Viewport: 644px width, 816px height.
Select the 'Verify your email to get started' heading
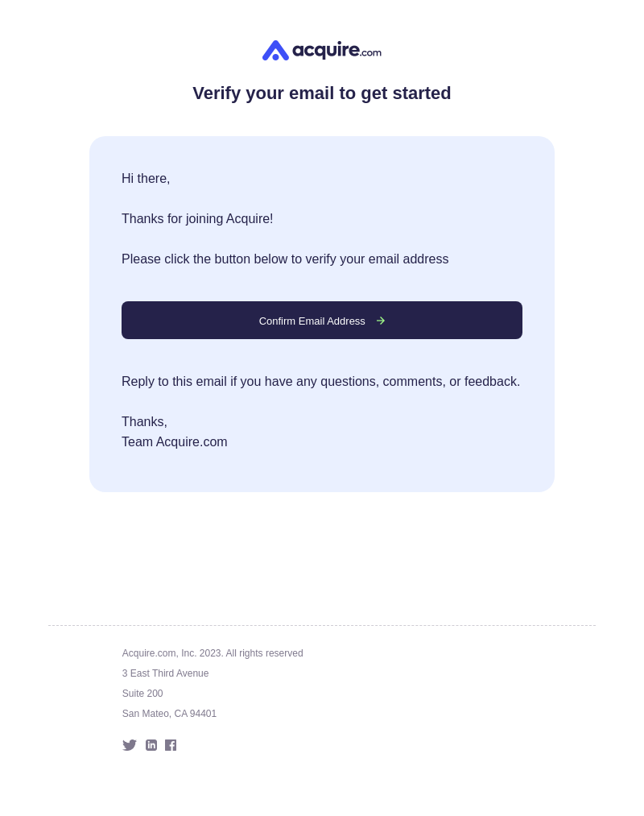click(x=321, y=93)
